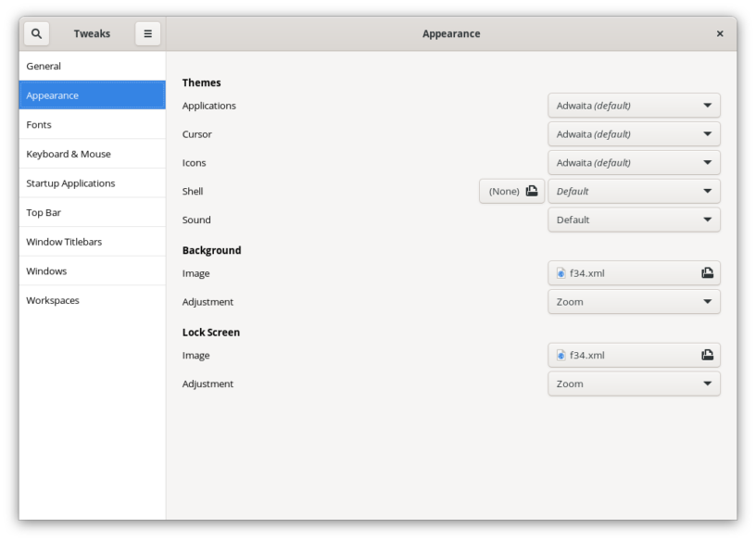Open the file picker icon for Background Image
This screenshot has height=541, width=756.
(709, 273)
